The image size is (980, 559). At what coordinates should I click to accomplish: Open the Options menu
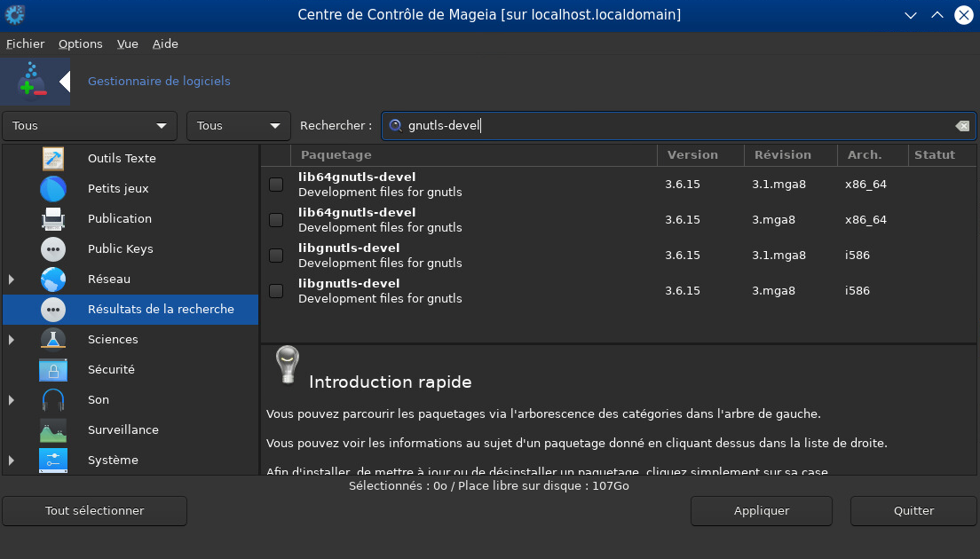[x=81, y=43]
